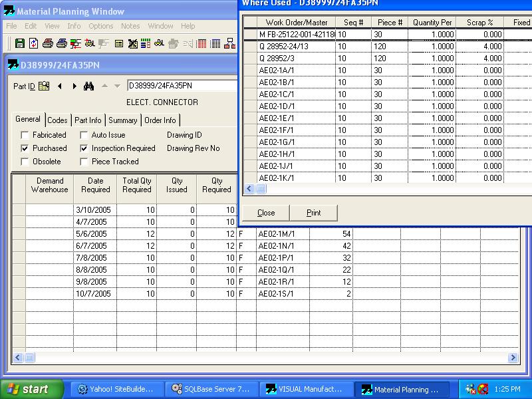Uncheck the Purchased checkbox
Image resolution: width=532 pixels, height=399 pixels.
[x=25, y=148]
